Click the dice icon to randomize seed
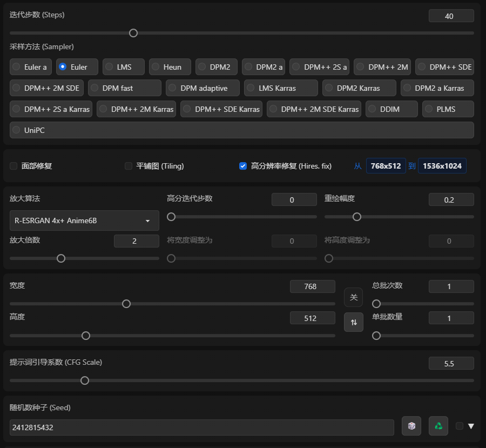The image size is (486, 448). pos(411,426)
